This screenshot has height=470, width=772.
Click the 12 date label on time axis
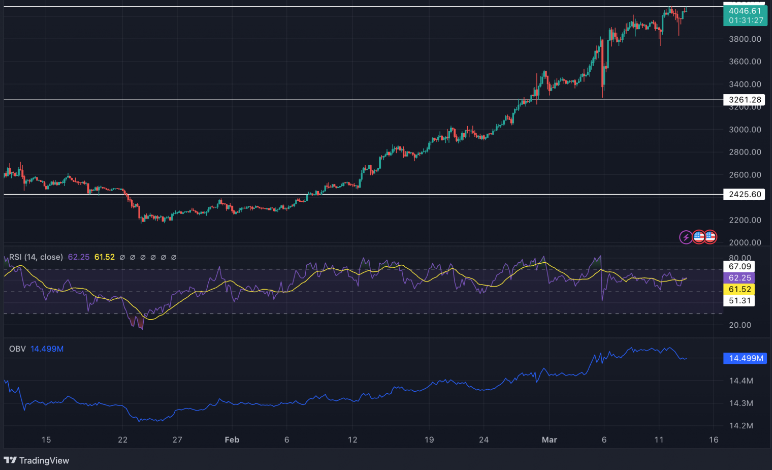tap(353, 439)
